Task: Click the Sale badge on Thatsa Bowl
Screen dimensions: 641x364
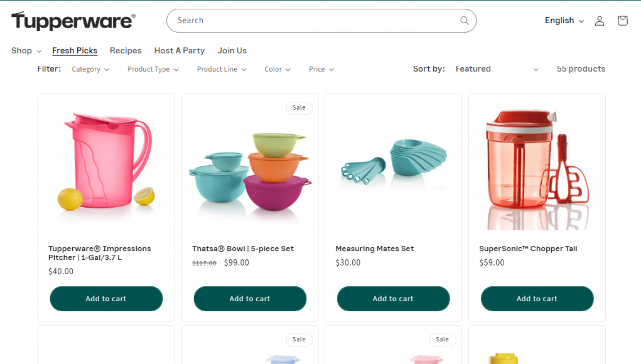Action: click(299, 108)
